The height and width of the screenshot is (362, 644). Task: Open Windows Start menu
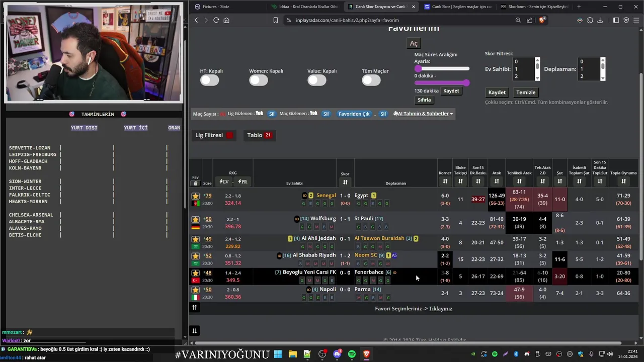[278, 354]
